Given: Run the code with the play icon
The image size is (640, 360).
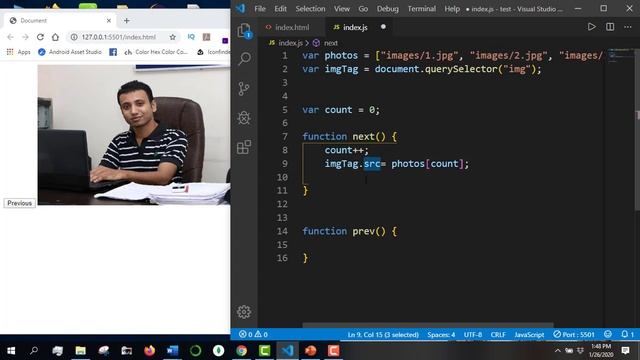Looking at the screenshot, I should point(591,27).
